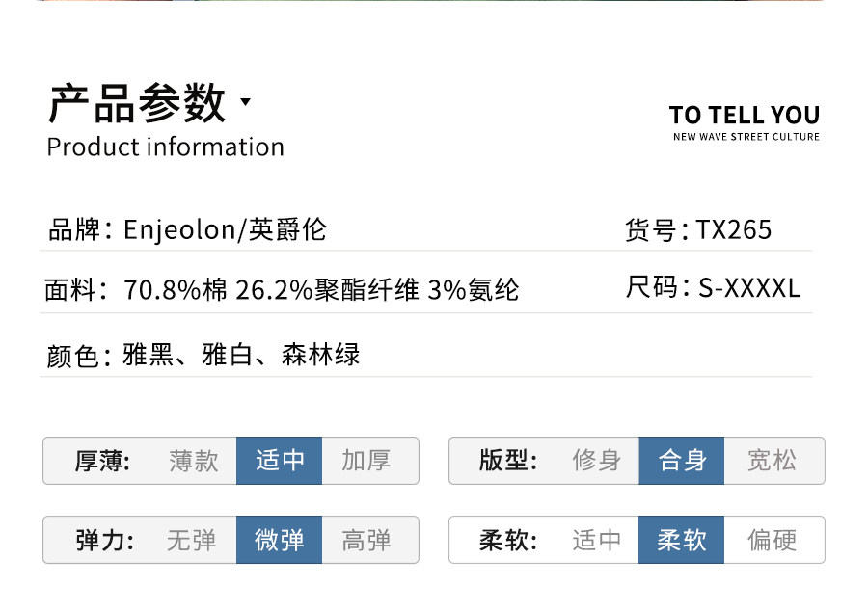The height and width of the screenshot is (613, 868).
Task: Click item number TX265
Action: 734,229
